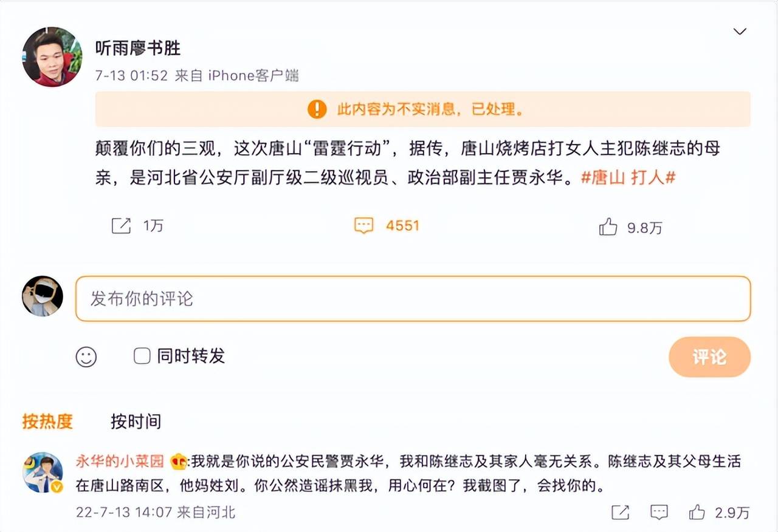Focus the 发布你的评论 comment field
778x532 pixels.
coord(413,299)
